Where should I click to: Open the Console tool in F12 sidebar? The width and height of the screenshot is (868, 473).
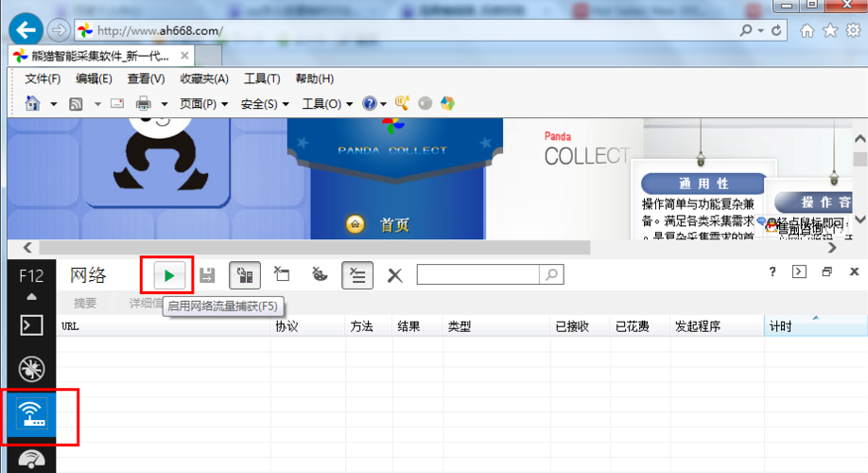click(32, 326)
